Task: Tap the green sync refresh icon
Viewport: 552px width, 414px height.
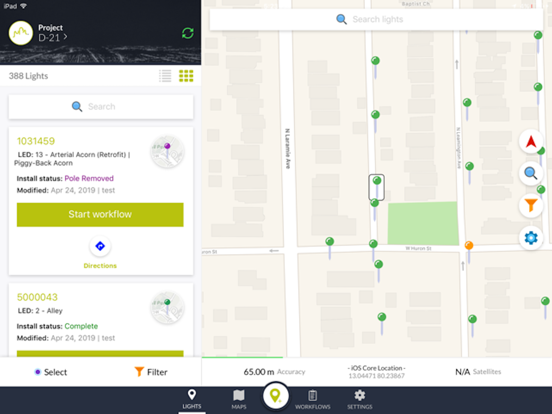Action: coord(188,33)
